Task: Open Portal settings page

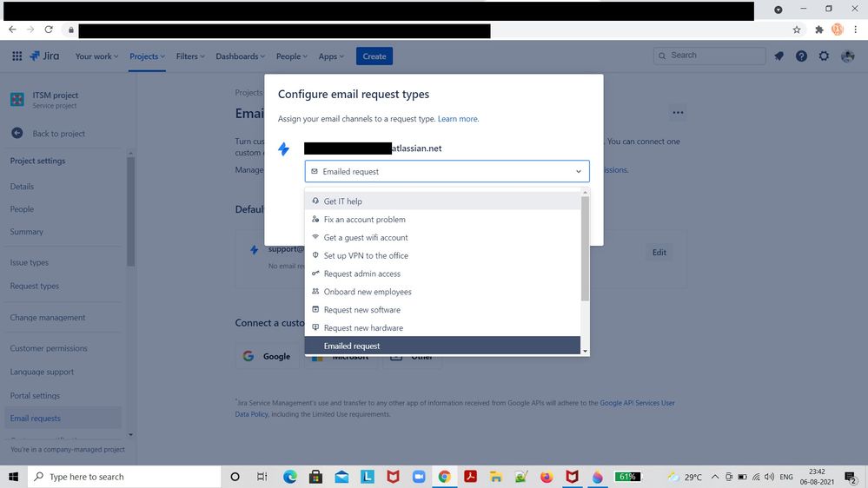Action: (35, 396)
